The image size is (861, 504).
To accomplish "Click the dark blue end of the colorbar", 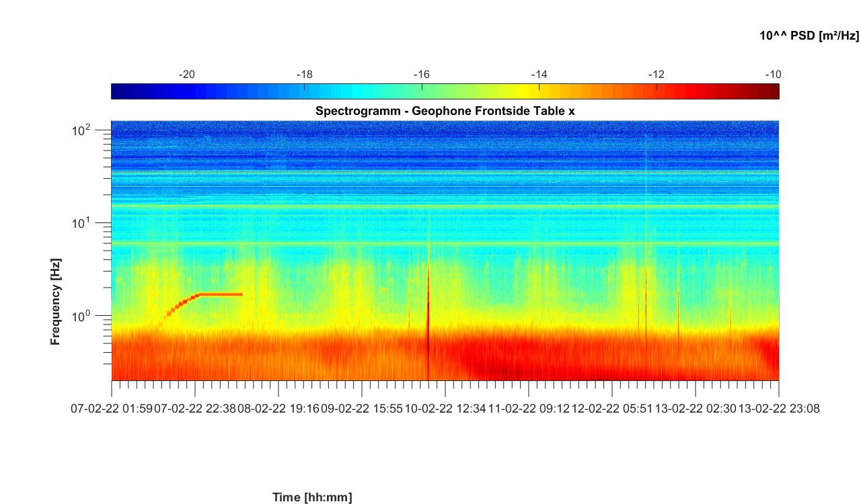I will [x=116, y=91].
